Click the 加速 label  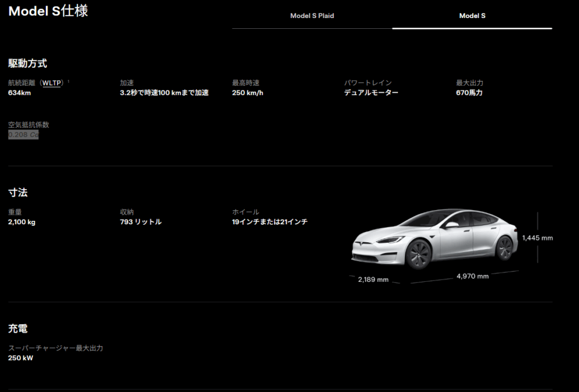(127, 83)
